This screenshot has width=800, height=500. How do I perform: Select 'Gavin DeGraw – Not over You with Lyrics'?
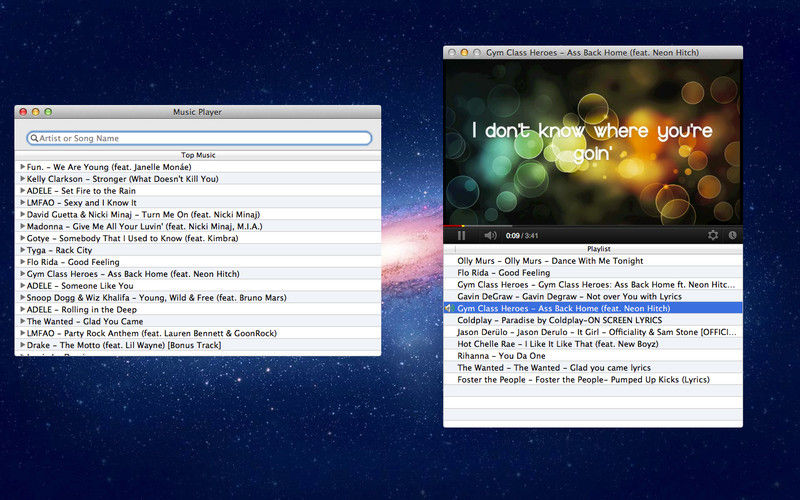[593, 296]
